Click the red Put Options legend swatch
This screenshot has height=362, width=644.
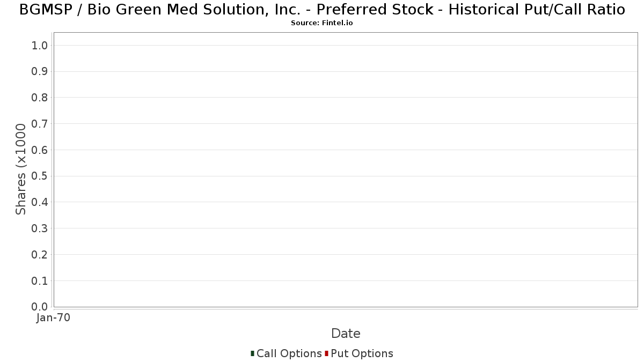tap(326, 353)
